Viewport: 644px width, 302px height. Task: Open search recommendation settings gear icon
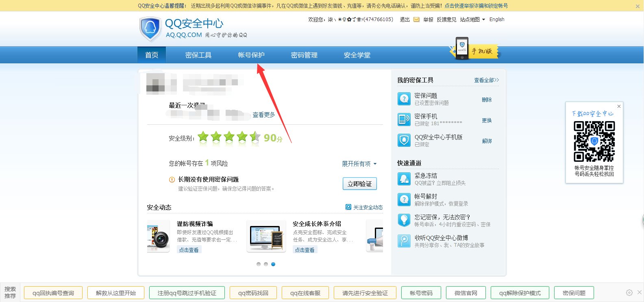(629, 293)
